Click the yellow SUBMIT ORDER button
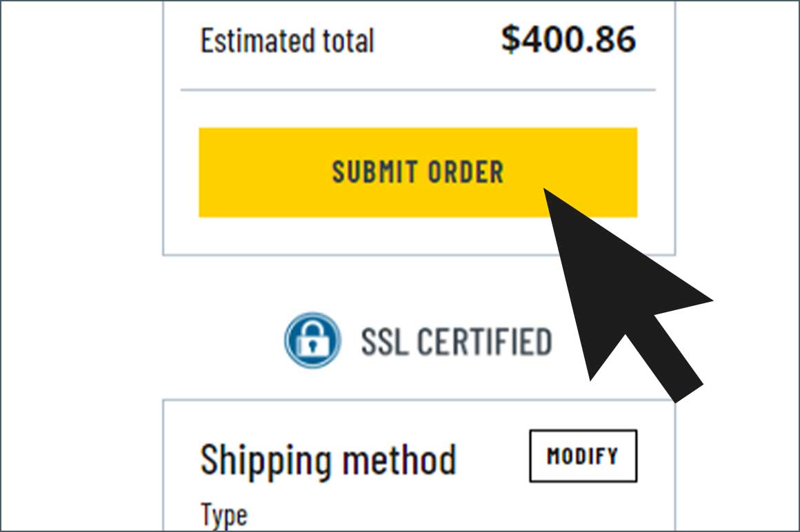Viewport: 800px width, 532px height. [x=418, y=172]
